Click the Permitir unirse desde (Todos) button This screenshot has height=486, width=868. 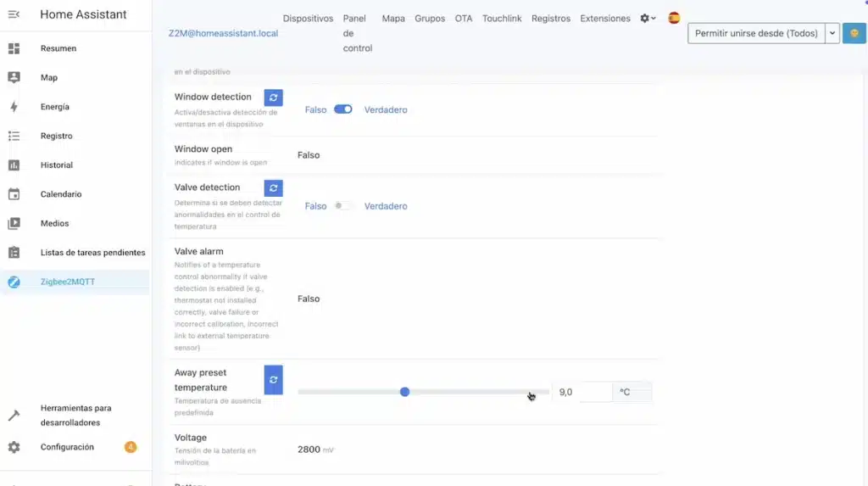pyautogui.click(x=756, y=33)
